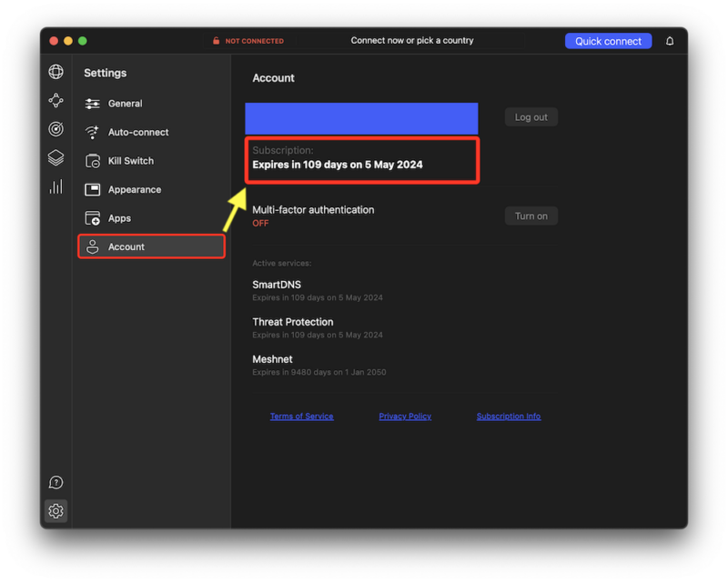Open Auto-connect settings

[x=151, y=132]
